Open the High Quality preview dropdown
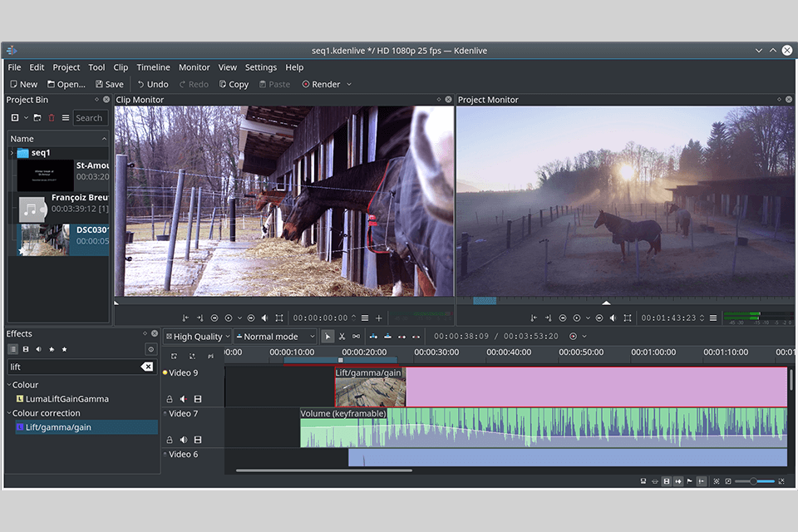The width and height of the screenshot is (798, 532). point(198,337)
